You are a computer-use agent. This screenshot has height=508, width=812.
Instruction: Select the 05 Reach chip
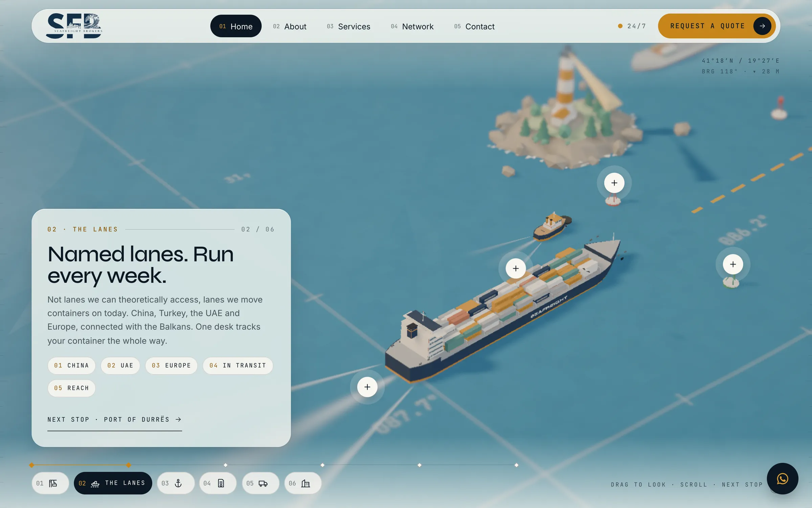coord(71,388)
